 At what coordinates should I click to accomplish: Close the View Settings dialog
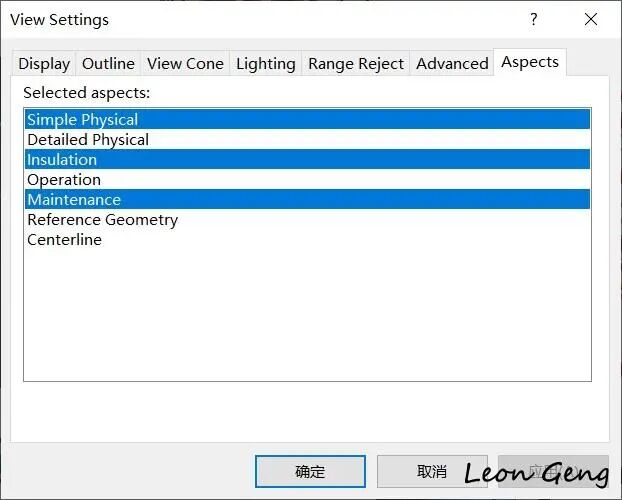click(x=591, y=19)
